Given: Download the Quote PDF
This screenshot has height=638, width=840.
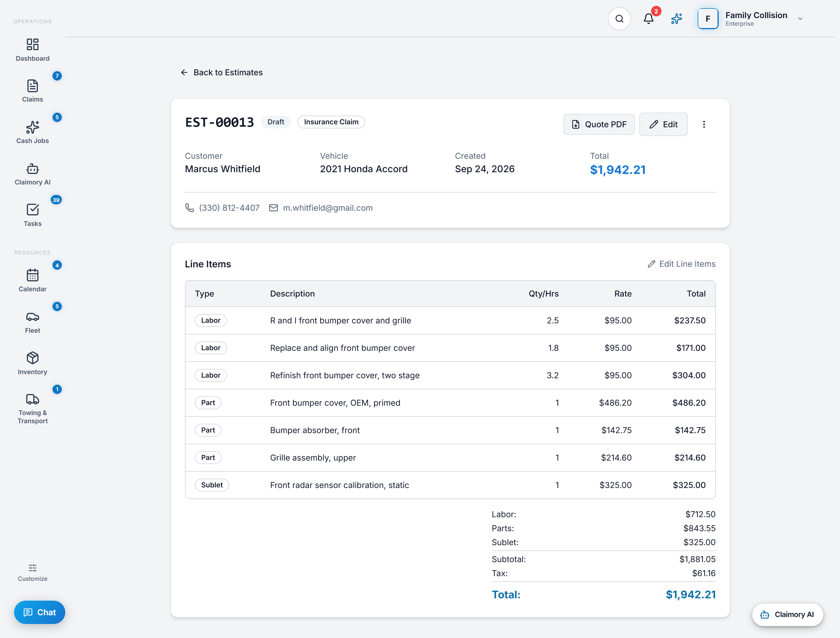Looking at the screenshot, I should tap(598, 124).
